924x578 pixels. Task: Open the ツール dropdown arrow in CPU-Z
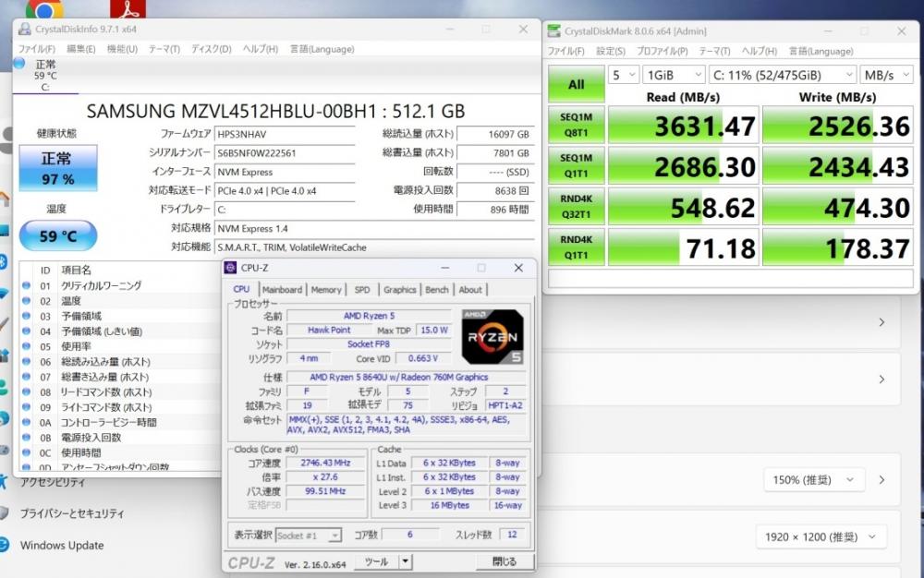click(x=406, y=561)
